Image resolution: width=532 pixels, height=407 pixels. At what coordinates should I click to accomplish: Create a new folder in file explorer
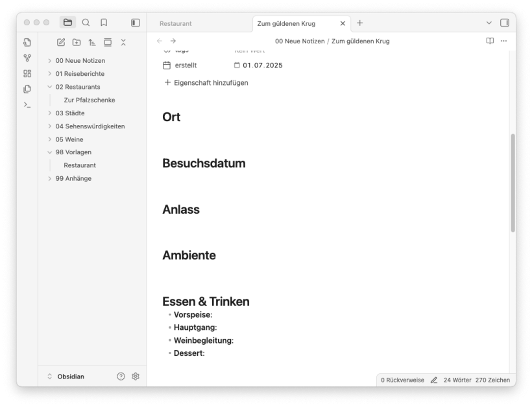click(77, 42)
